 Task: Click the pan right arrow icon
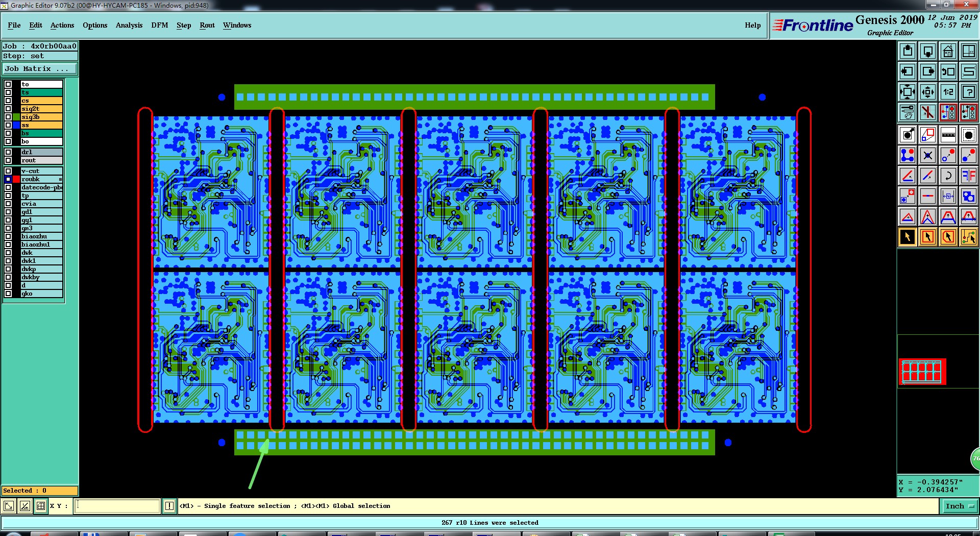coord(928,71)
